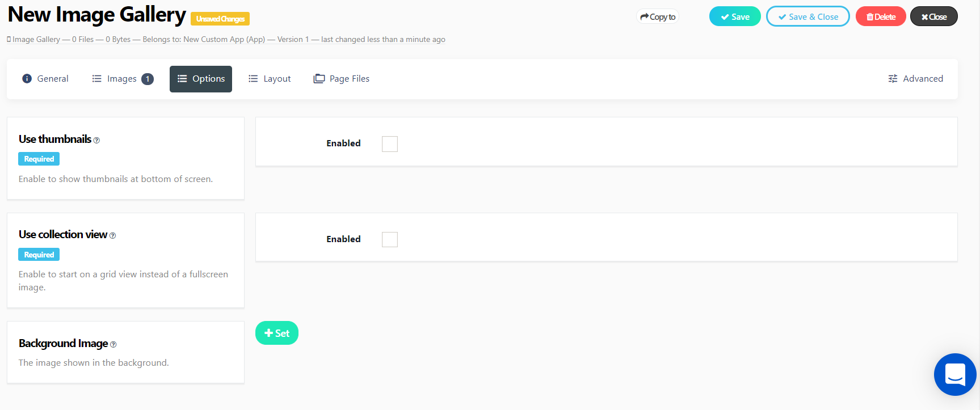Open the Copy to dropdown

pos(658,17)
